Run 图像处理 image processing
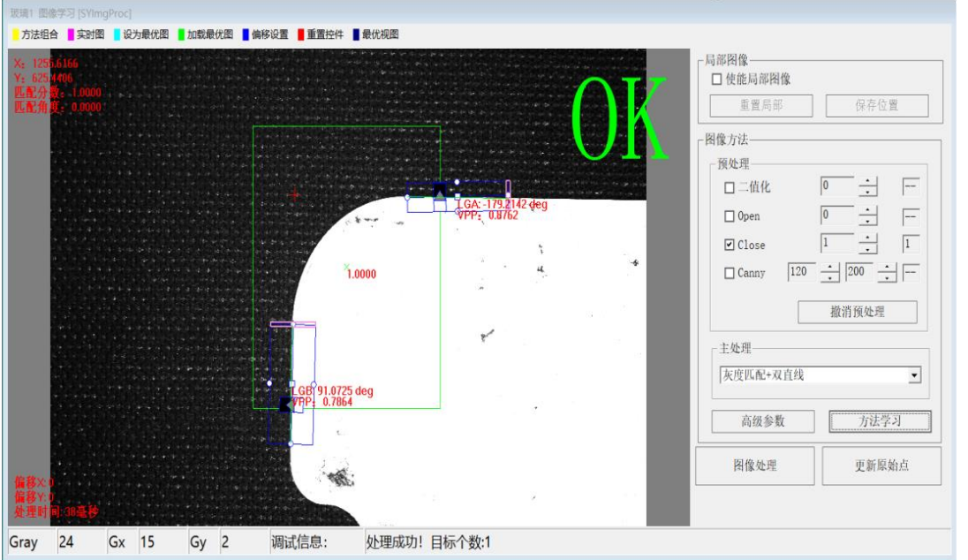968x560 pixels. point(754,465)
